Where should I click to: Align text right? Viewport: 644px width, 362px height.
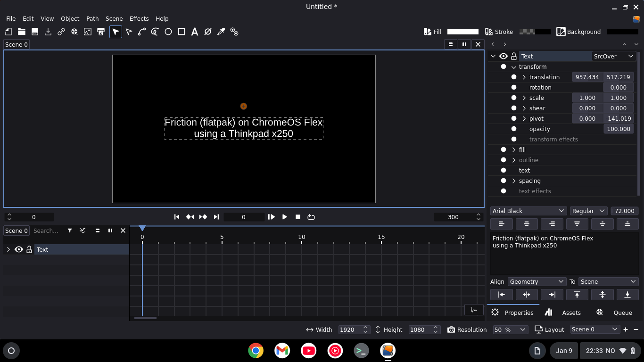point(552,224)
